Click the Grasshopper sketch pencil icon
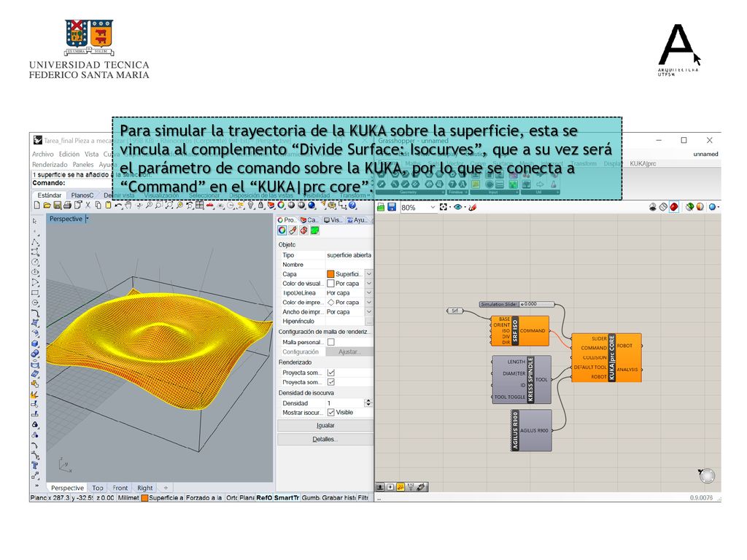 pos(473,207)
